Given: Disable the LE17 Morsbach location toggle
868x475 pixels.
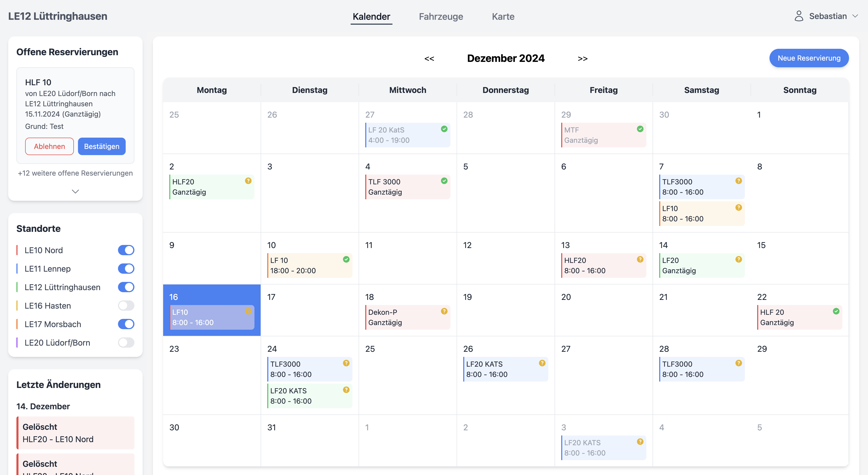Looking at the screenshot, I should pyautogui.click(x=126, y=324).
